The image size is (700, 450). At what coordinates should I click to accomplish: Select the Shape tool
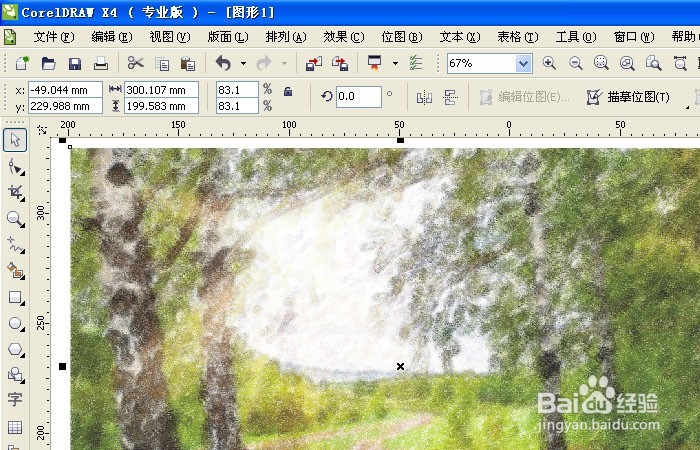coord(15,167)
